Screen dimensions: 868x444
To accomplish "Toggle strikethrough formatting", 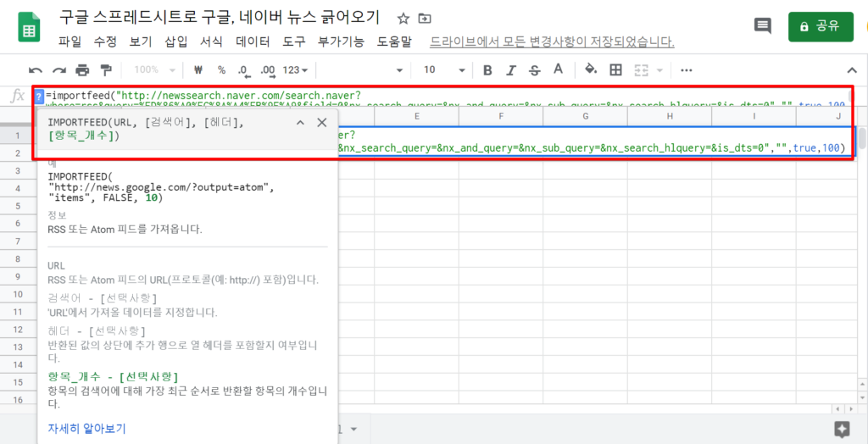I will 535,70.
